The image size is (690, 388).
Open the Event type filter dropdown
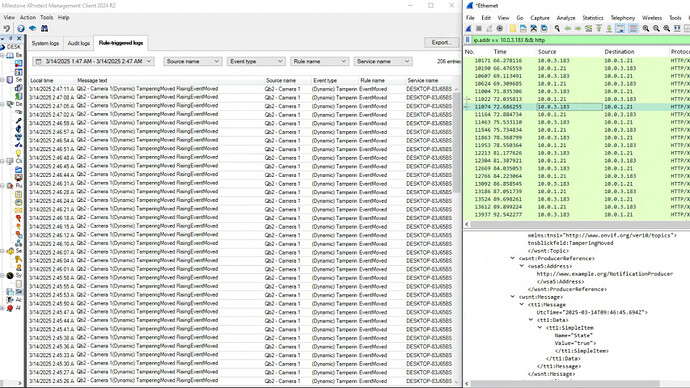(256, 61)
